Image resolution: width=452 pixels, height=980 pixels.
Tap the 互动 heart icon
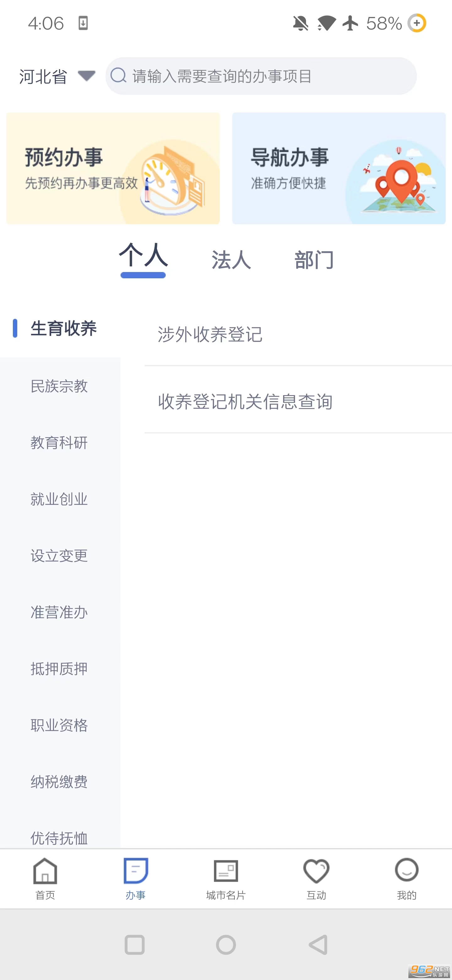pyautogui.click(x=316, y=871)
